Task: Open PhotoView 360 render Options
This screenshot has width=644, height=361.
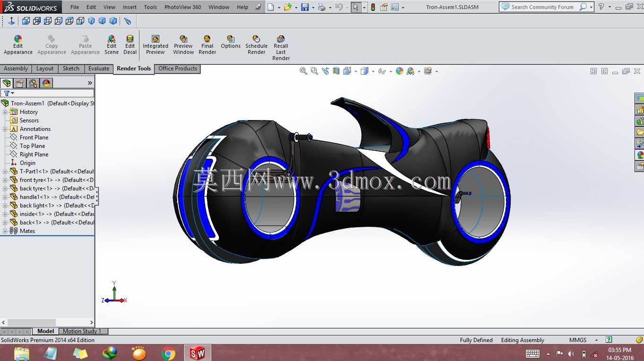Action: 231,42
